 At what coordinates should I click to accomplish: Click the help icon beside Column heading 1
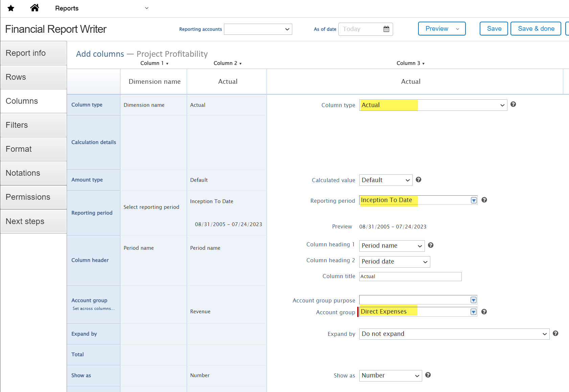coord(430,245)
